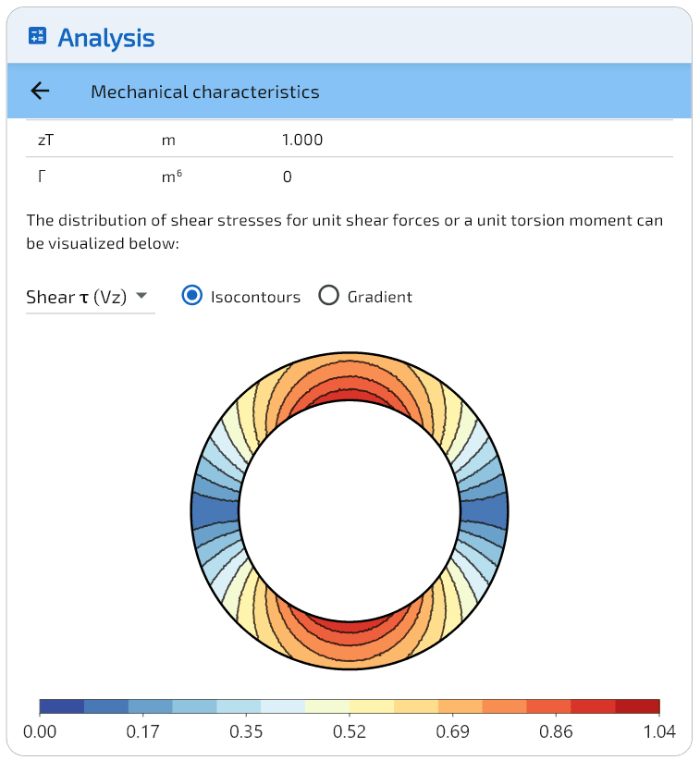Click the shear stress distribution description text

tap(344, 232)
